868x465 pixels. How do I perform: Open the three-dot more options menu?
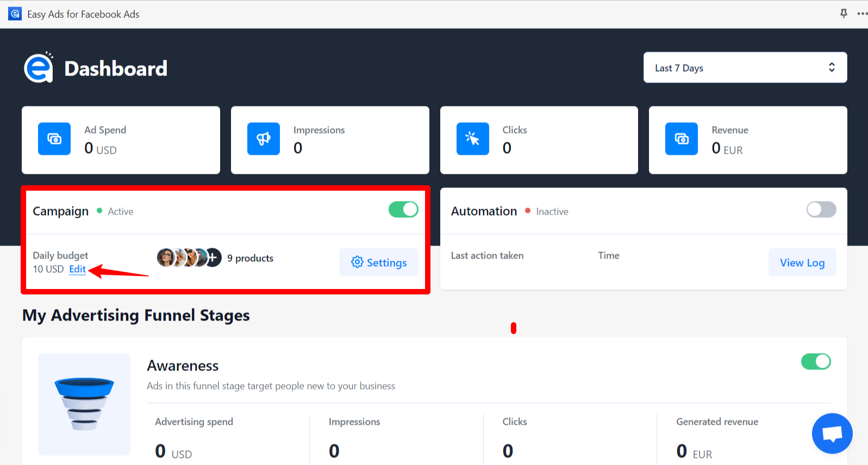pyautogui.click(x=862, y=14)
